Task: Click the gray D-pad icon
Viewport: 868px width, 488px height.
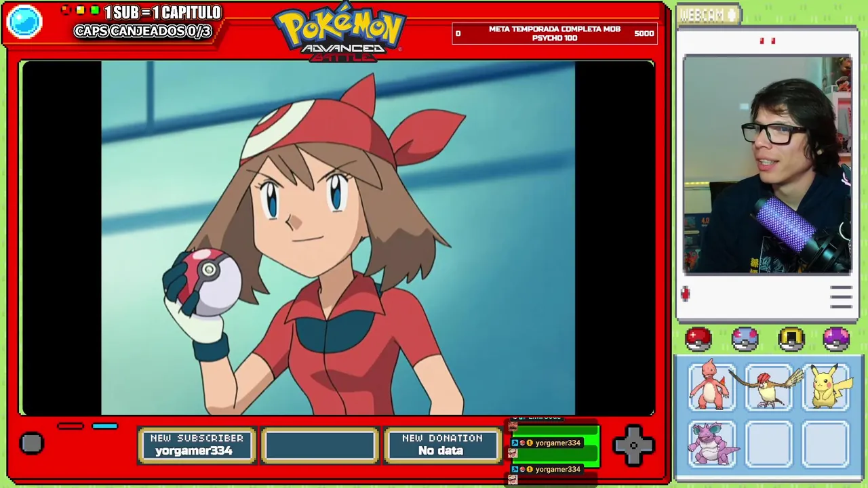Action: [633, 445]
